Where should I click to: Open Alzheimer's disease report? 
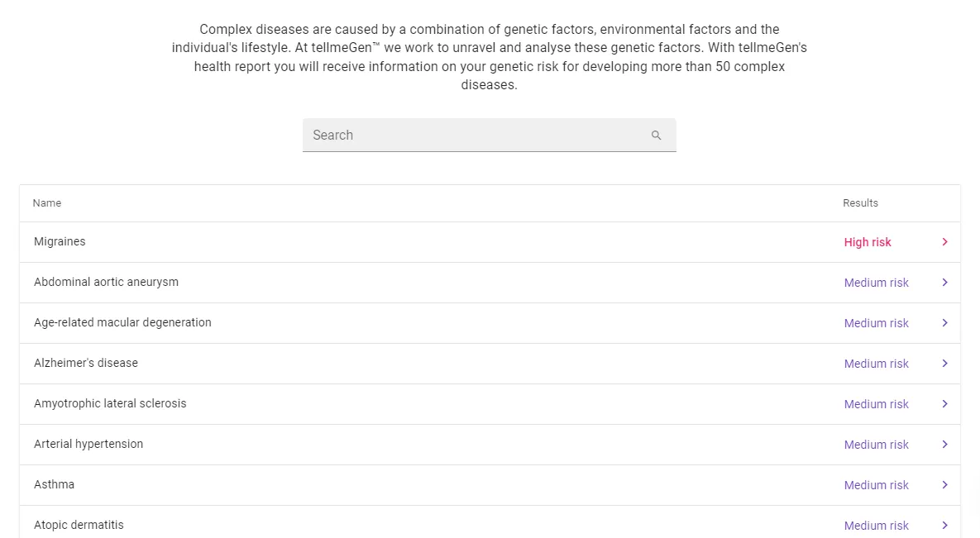(86, 364)
